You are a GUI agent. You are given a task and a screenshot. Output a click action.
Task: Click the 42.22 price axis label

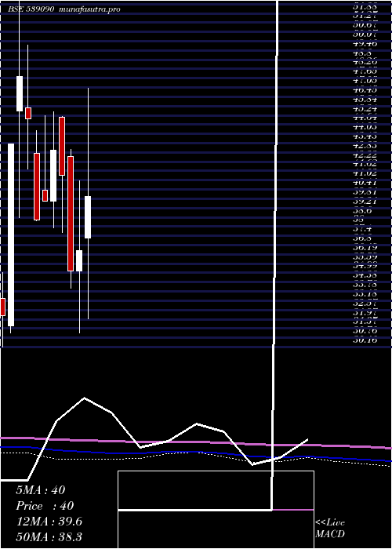click(365, 155)
